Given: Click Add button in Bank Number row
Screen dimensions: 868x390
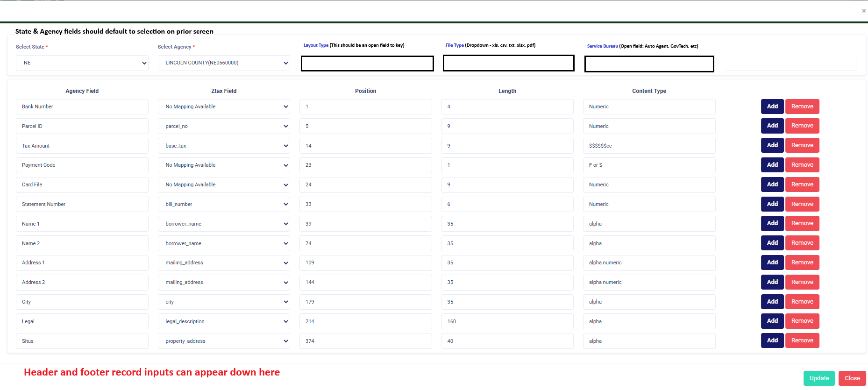Looking at the screenshot, I should tap(772, 106).
